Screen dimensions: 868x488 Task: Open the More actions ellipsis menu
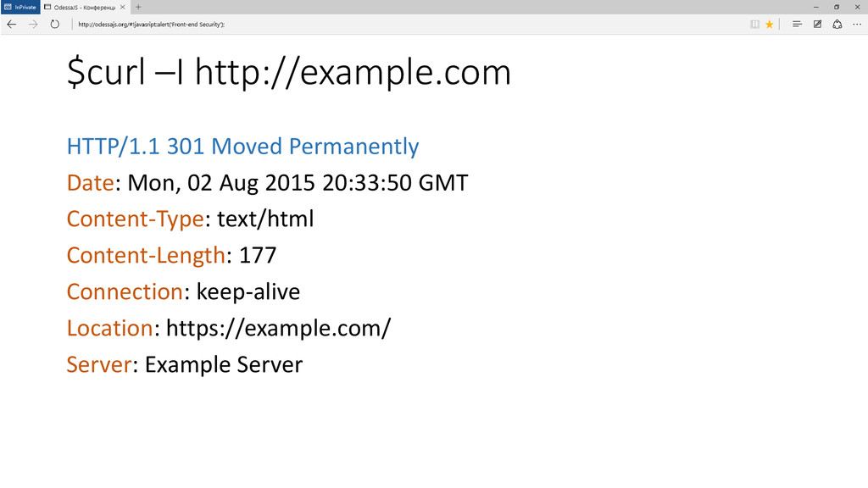tap(857, 25)
